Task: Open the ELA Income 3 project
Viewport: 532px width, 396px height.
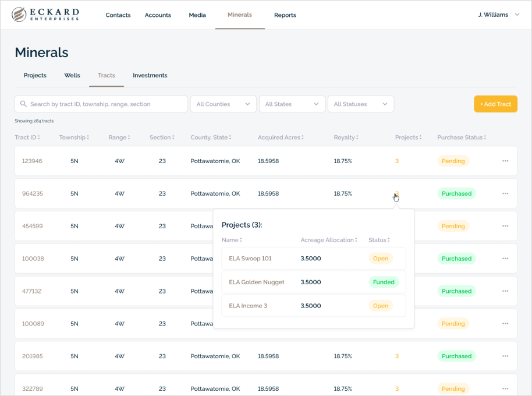Action: [x=248, y=306]
